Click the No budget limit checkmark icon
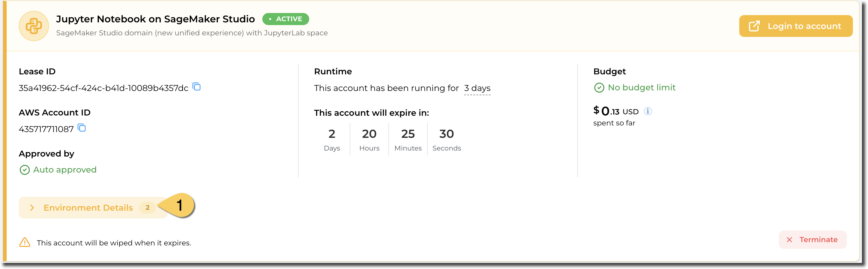 (599, 88)
